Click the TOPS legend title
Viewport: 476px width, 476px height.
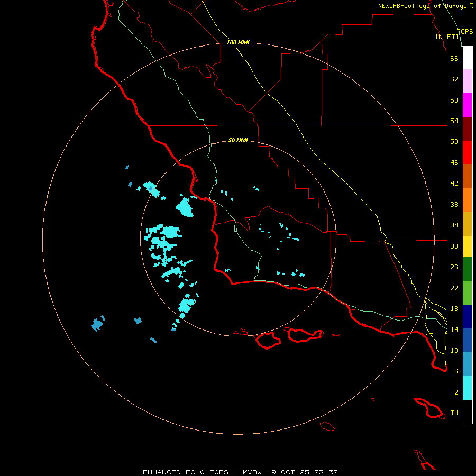pyautogui.click(x=465, y=32)
